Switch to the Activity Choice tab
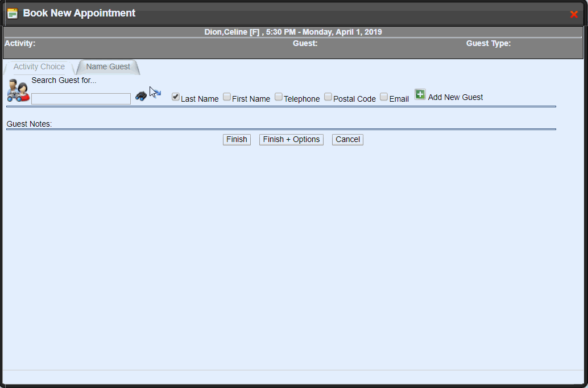This screenshot has height=388, width=588. point(39,66)
